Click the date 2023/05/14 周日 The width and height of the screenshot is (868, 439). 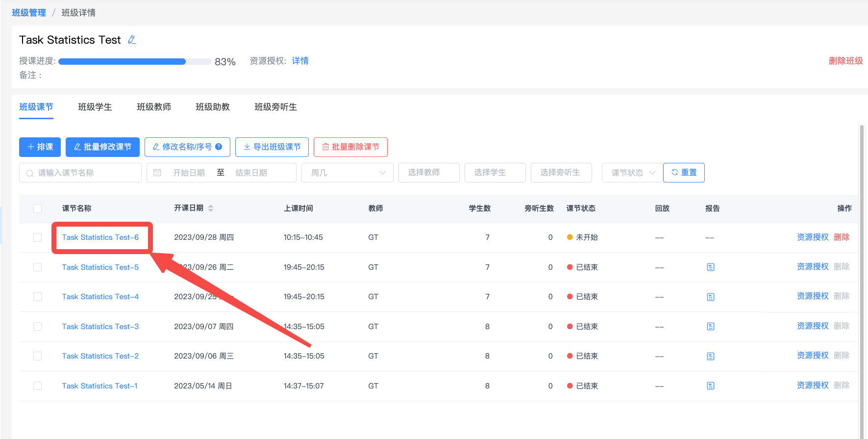pos(203,386)
